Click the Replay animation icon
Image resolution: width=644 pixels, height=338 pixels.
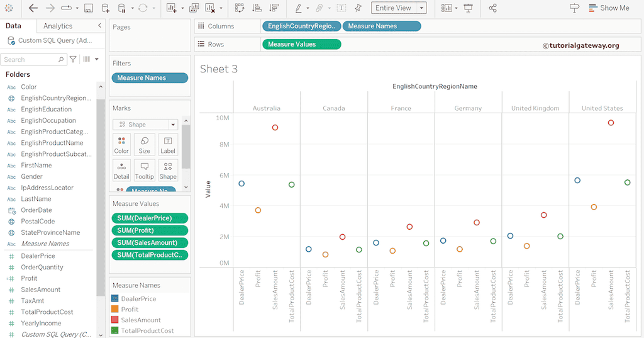[66, 8]
